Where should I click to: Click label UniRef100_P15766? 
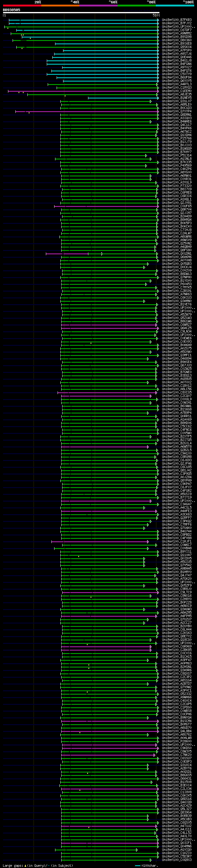(177, 139)
